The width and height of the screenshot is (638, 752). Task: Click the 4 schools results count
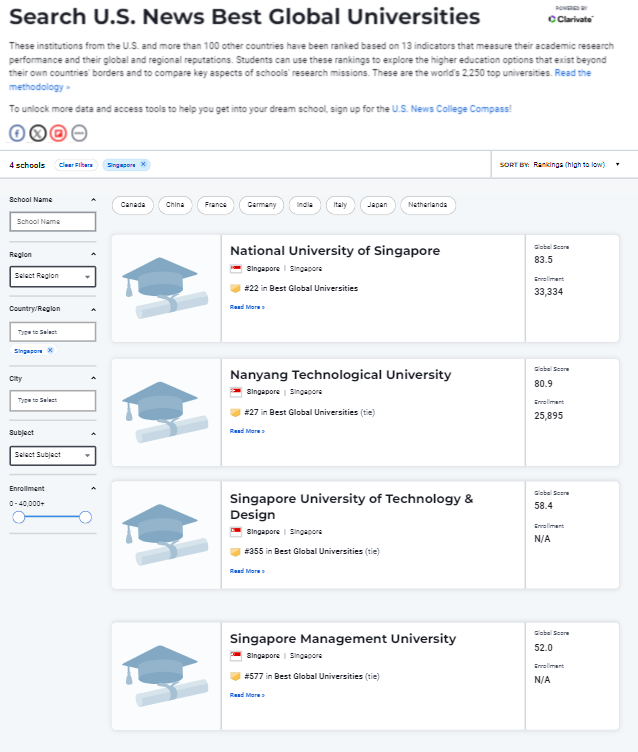(27, 165)
